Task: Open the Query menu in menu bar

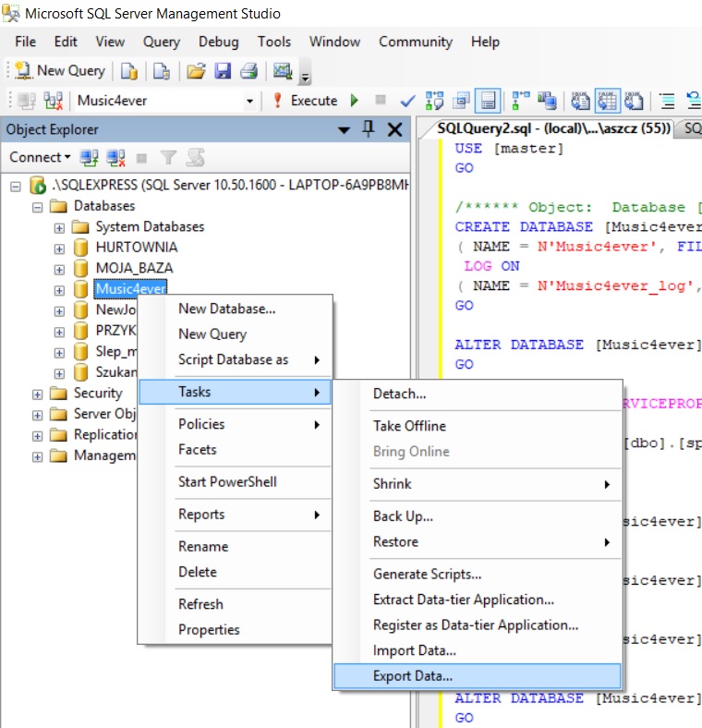Action: (162, 42)
